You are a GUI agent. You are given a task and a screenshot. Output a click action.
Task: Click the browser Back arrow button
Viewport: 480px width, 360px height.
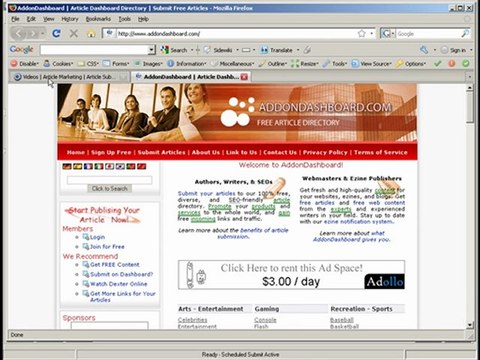(x=19, y=33)
